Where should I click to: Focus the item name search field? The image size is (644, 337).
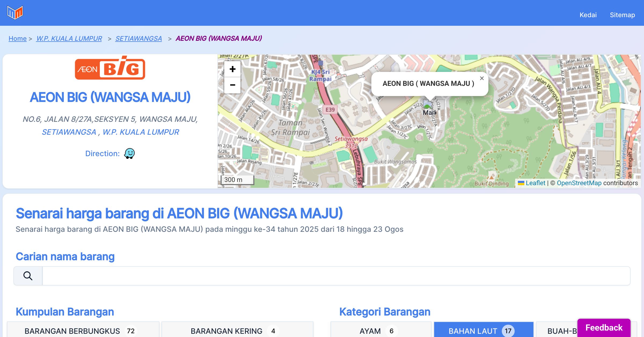[336, 276]
